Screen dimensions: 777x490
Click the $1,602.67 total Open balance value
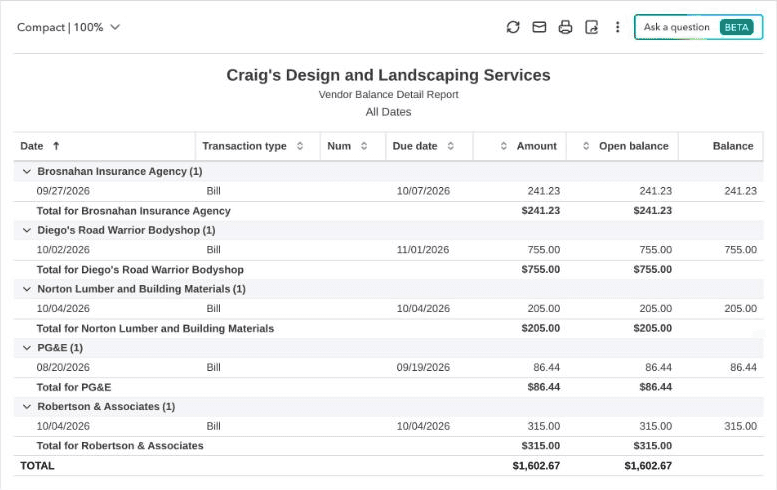point(648,466)
